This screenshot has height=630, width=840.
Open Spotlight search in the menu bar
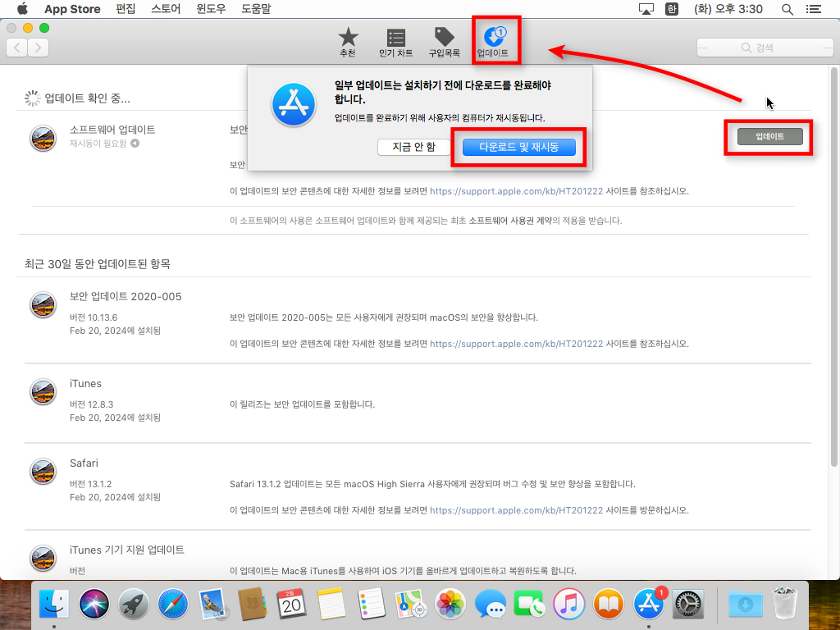click(x=787, y=9)
